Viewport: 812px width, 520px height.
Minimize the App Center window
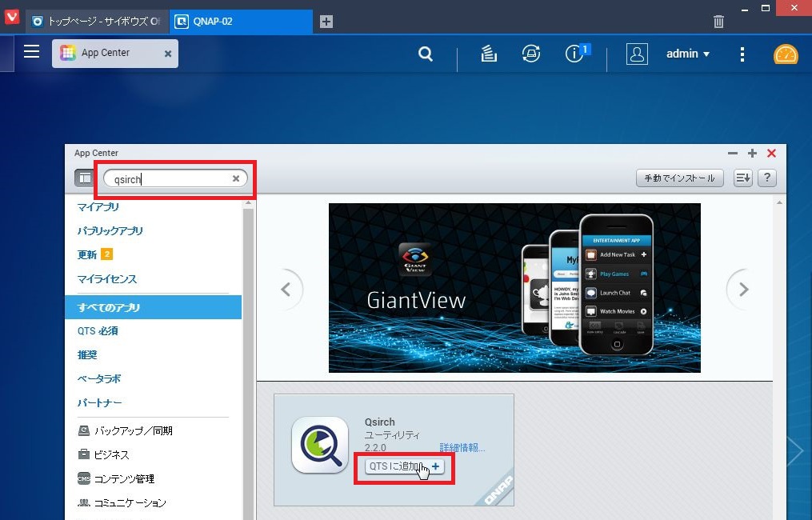coord(732,154)
